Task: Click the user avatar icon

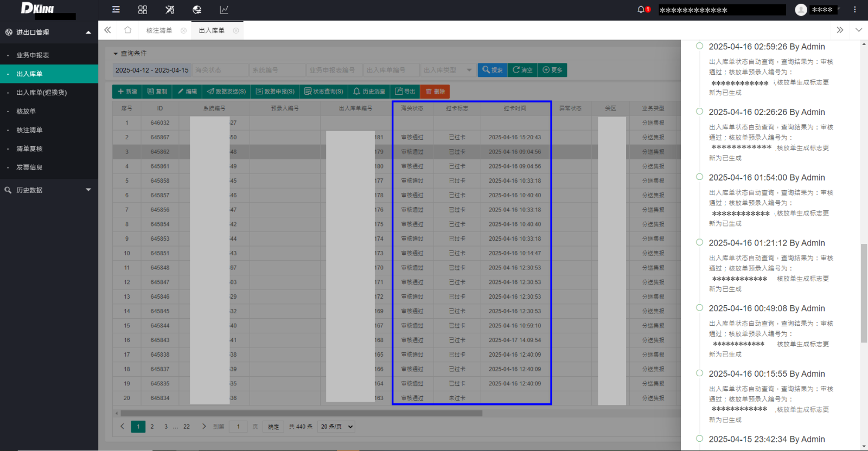Action: [x=801, y=10]
